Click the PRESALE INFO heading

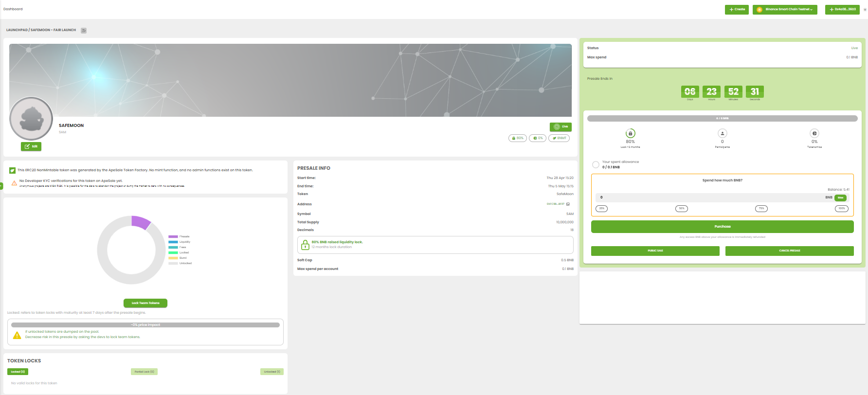tap(314, 168)
